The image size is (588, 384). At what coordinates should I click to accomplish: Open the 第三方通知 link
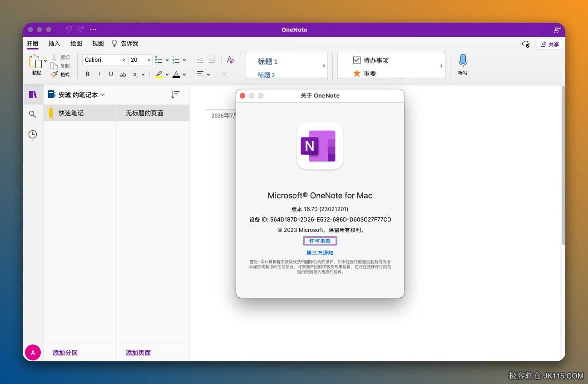(x=320, y=253)
